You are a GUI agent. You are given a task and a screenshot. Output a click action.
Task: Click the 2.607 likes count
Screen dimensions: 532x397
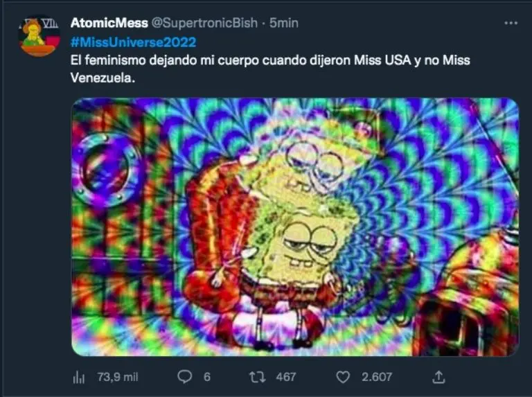pyautogui.click(x=377, y=377)
